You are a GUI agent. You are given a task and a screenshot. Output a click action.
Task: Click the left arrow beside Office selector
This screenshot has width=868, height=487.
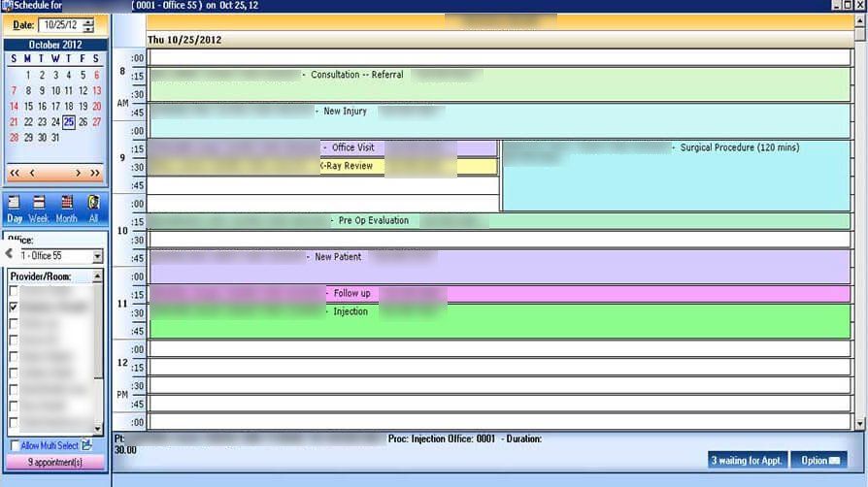click(9, 254)
